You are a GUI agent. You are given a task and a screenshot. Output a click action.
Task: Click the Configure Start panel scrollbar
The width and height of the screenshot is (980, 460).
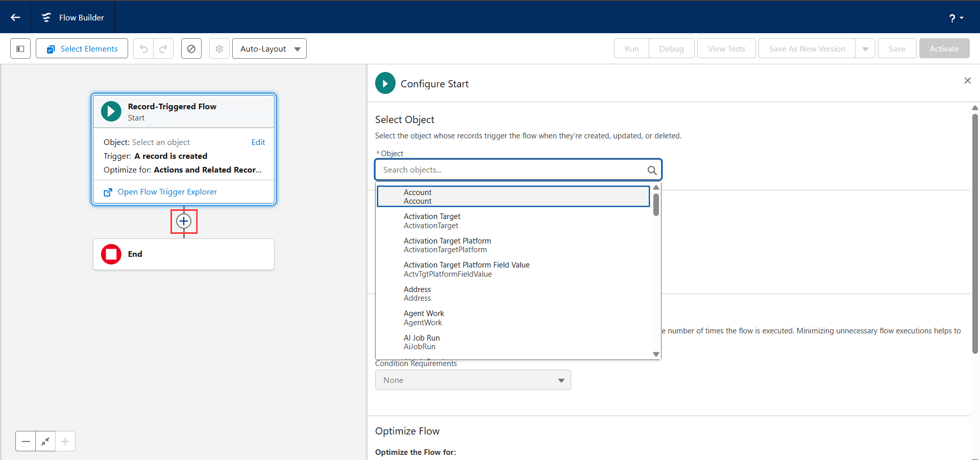[x=975, y=233]
